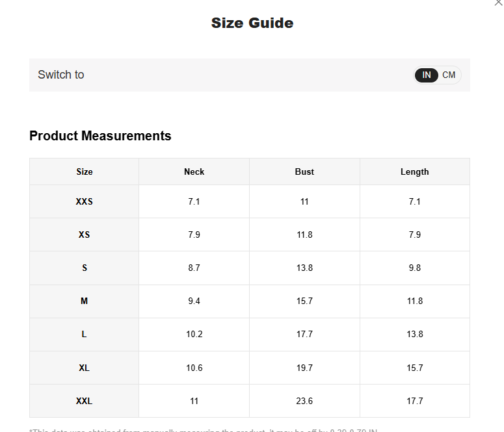The height and width of the screenshot is (432, 504).
Task: Click S bust value 13.8
Action: coord(304,268)
